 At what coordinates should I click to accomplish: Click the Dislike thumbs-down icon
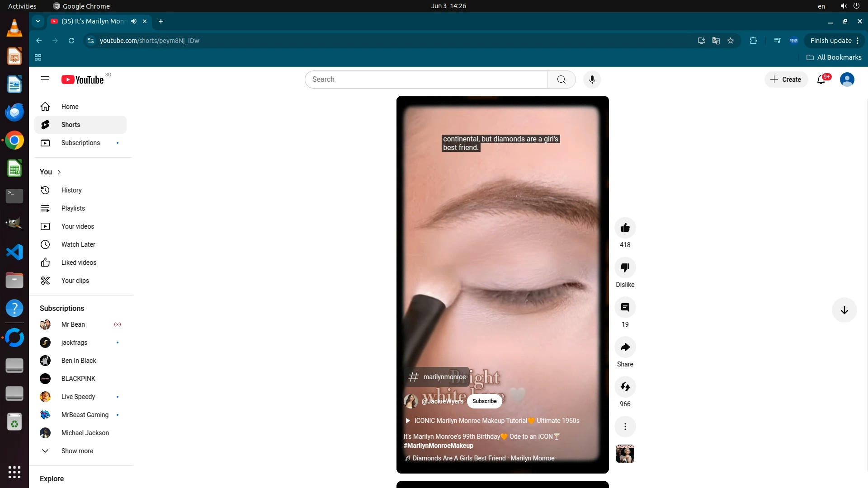[x=625, y=267]
